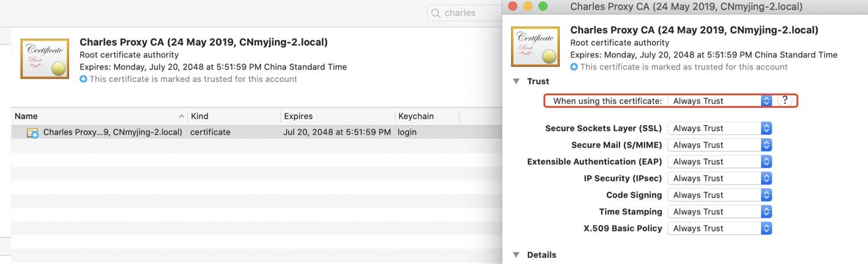Collapse the Trust section triangle
The image size is (868, 264).
[x=516, y=81]
